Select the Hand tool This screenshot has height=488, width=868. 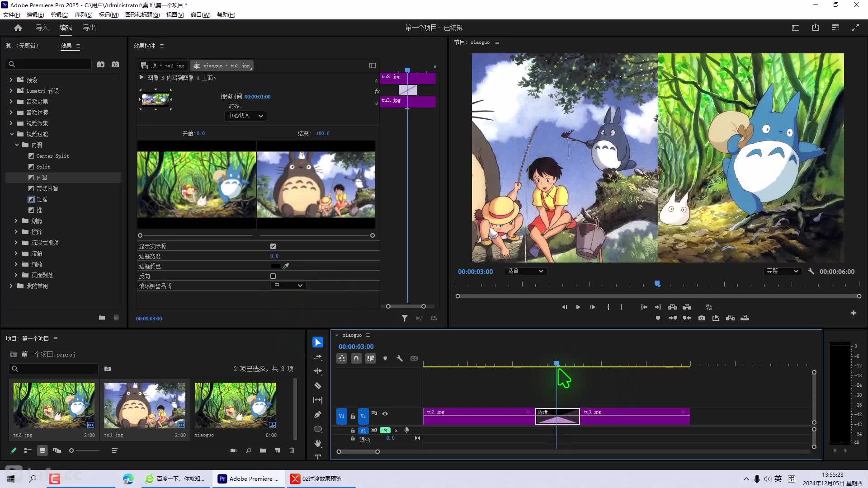[x=318, y=443]
